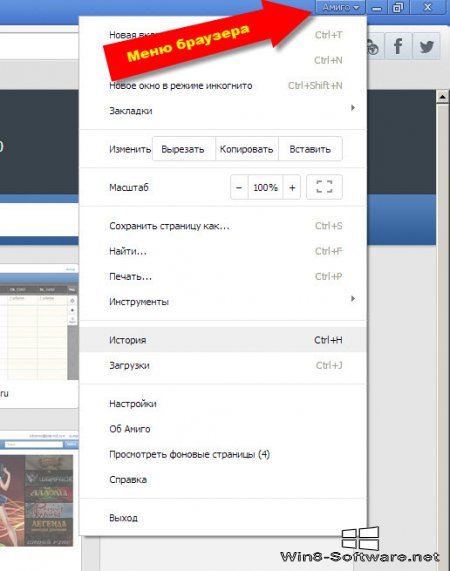Choose Сохранить страницу как...
This screenshot has width=450, height=571.
coord(223,226)
